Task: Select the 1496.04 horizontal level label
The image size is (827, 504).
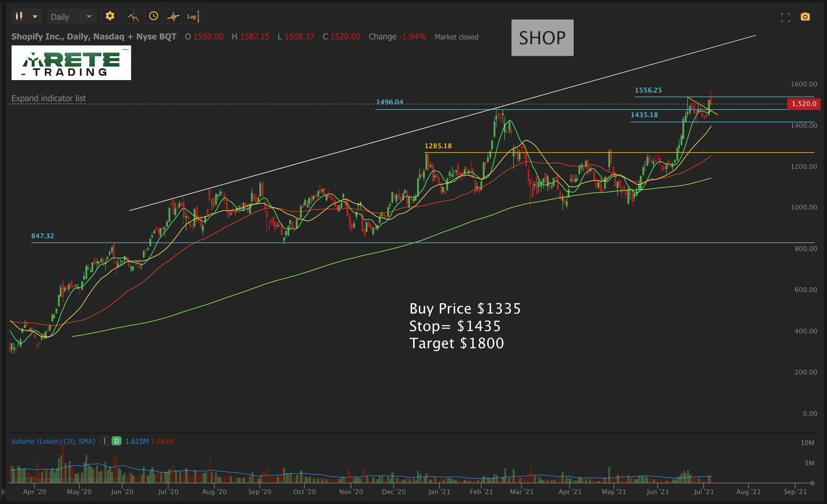Action: click(x=390, y=102)
